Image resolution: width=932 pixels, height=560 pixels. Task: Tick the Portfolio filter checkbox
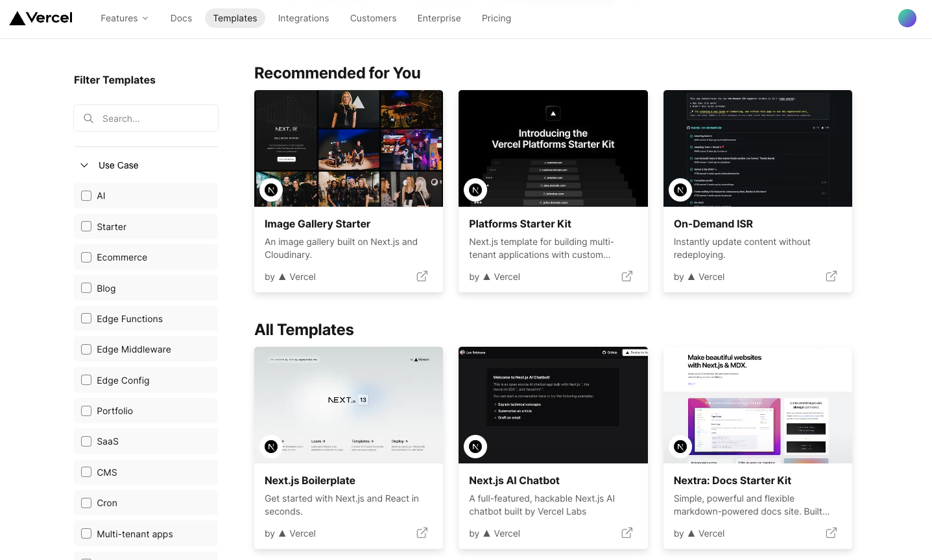click(86, 411)
